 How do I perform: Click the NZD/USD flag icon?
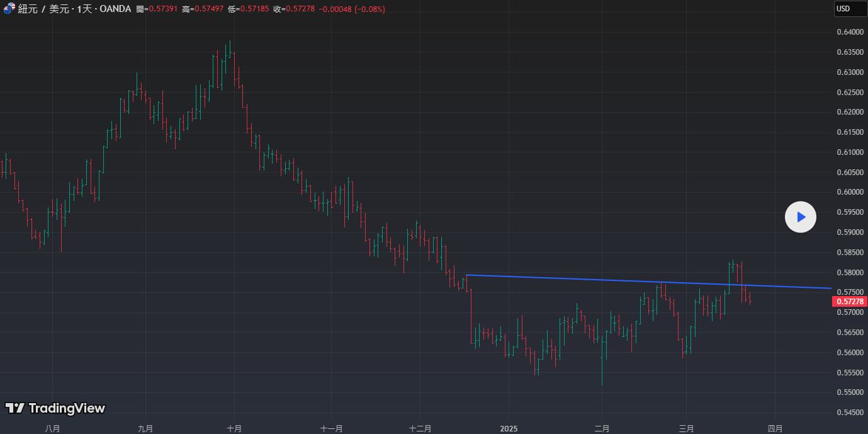pos(9,9)
